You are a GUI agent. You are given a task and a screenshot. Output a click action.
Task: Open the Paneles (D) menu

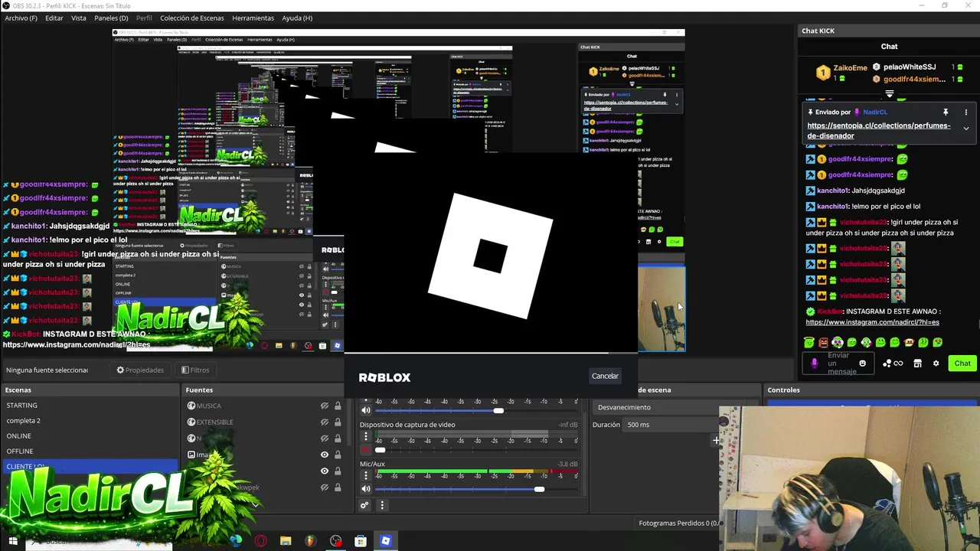(x=111, y=18)
